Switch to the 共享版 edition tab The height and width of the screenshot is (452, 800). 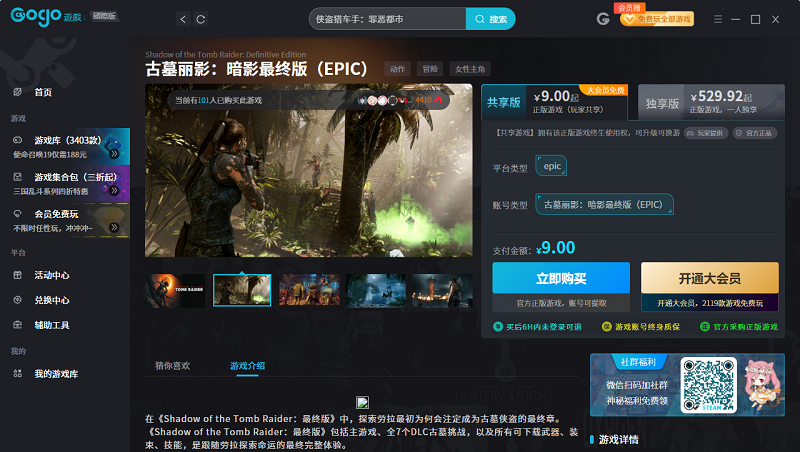pos(555,102)
